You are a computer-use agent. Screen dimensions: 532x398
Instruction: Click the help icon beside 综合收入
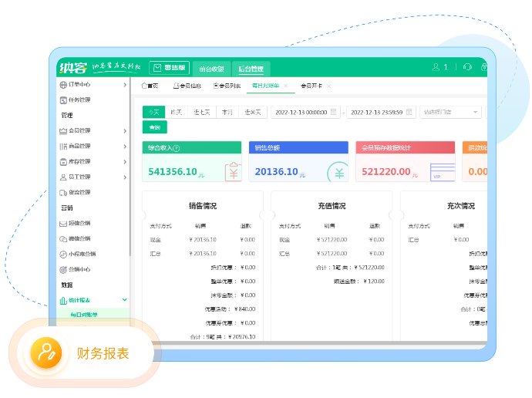(x=177, y=148)
